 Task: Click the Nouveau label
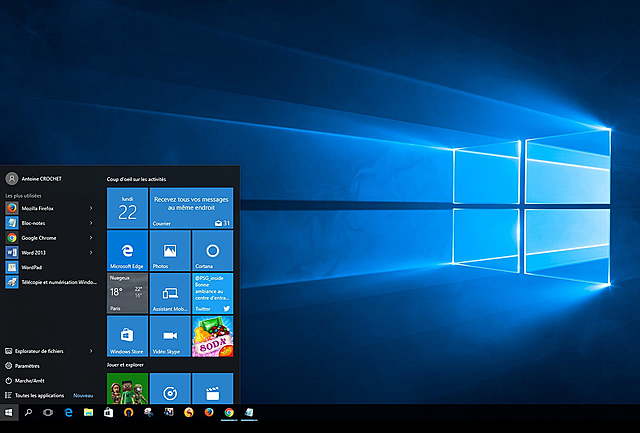[83, 395]
